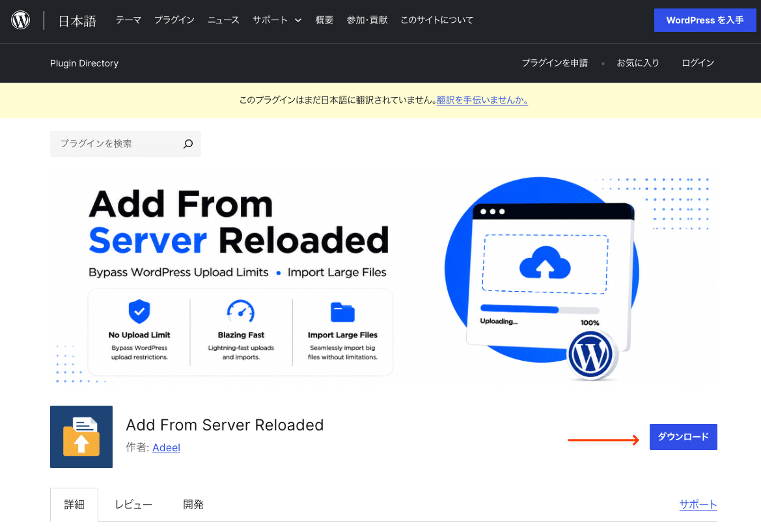
Task: Click the ダウンロード button
Action: point(684,437)
